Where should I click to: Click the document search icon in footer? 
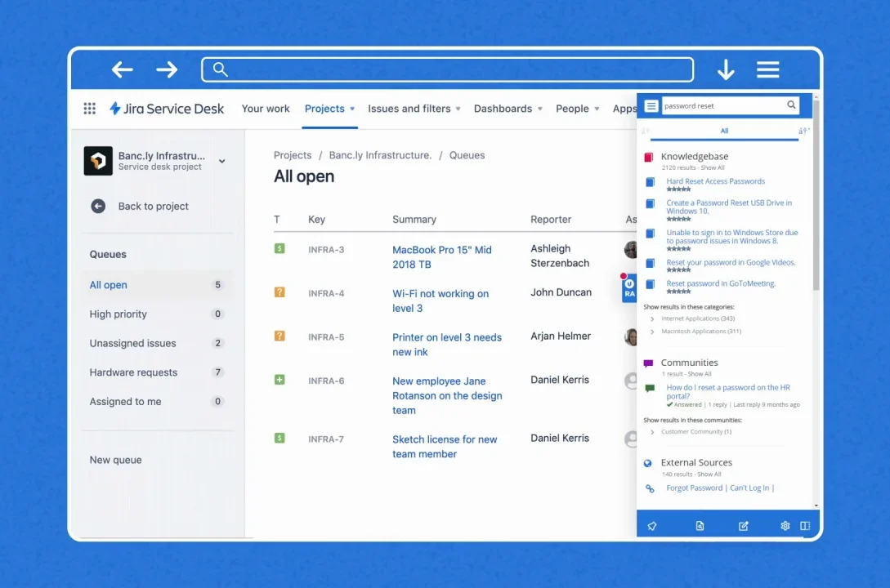[700, 526]
